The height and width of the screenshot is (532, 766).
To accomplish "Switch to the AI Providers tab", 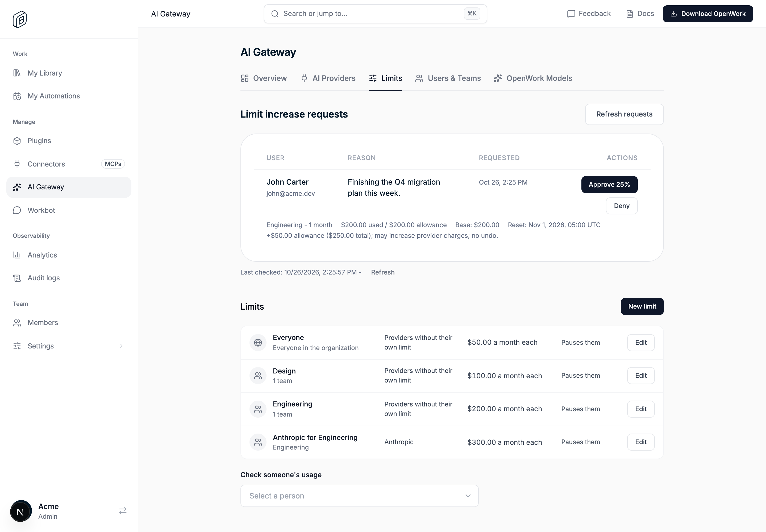I will (x=328, y=78).
